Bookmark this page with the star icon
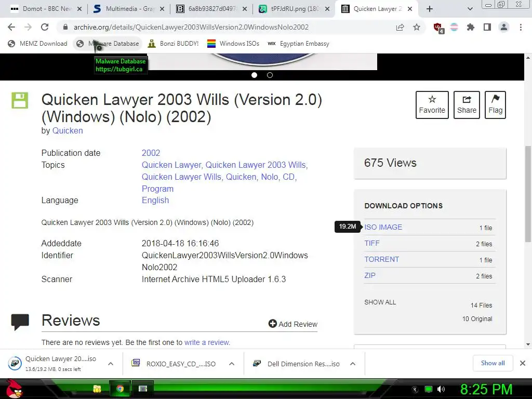This screenshot has width=532, height=399. tap(417, 27)
